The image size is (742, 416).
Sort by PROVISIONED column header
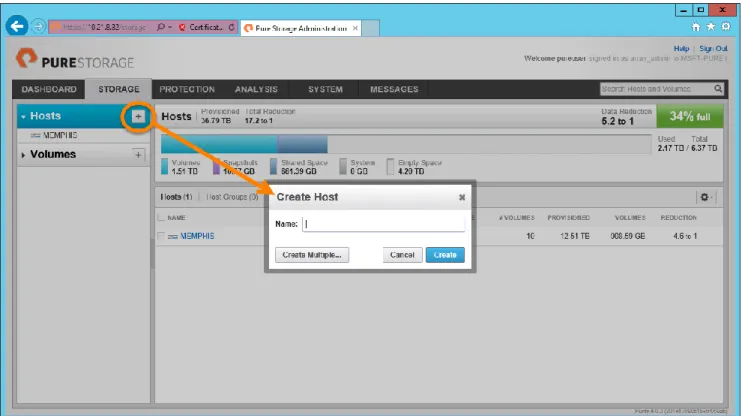pyautogui.click(x=568, y=218)
